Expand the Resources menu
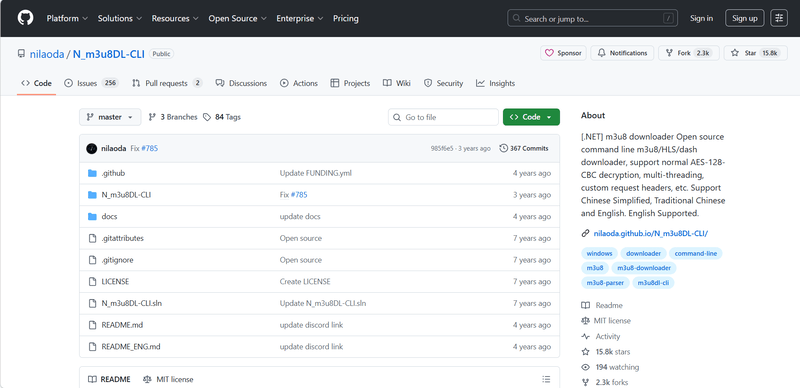 [x=175, y=18]
